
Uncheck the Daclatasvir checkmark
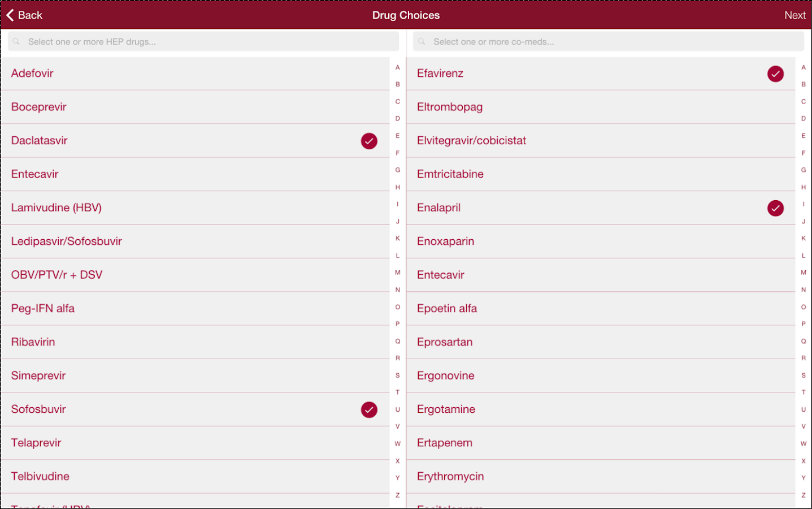pos(369,141)
